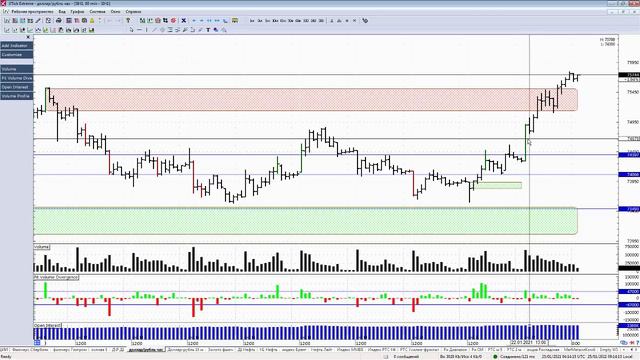Click the Add Indicator button
The image size is (640, 360).
[16, 46]
